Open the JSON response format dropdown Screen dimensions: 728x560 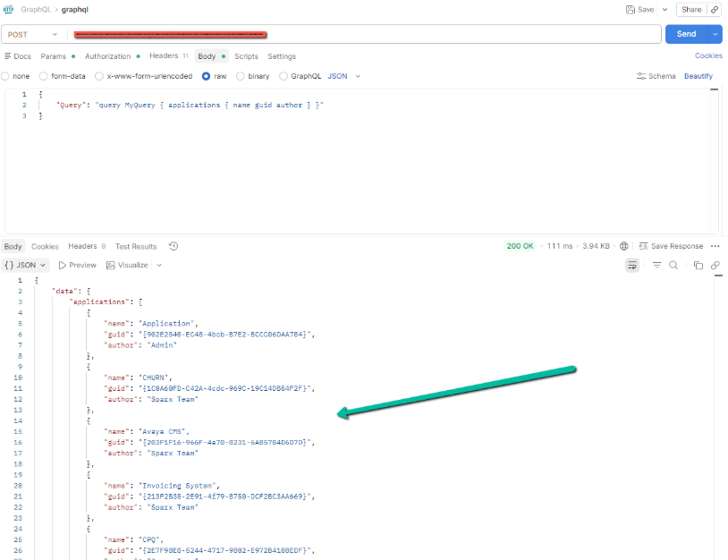click(26, 265)
